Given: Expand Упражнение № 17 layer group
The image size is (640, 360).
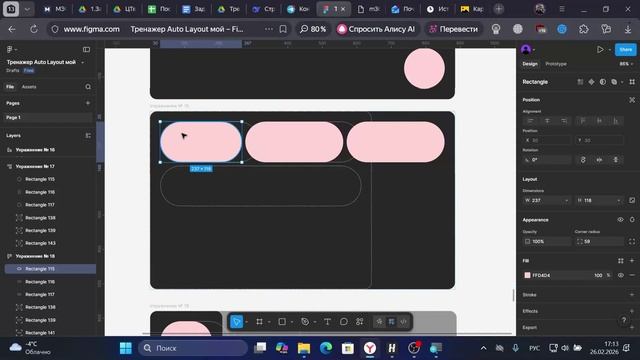Looking at the screenshot, I should pyautogui.click(x=9, y=167).
